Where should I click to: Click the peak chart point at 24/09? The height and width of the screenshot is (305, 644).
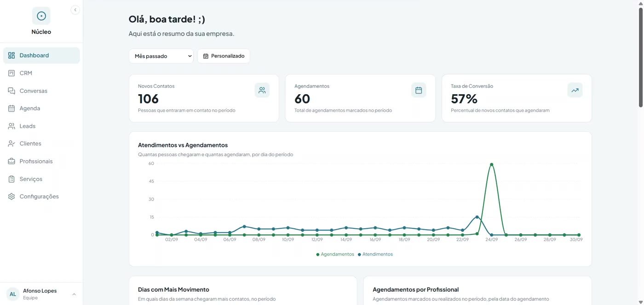(492, 164)
